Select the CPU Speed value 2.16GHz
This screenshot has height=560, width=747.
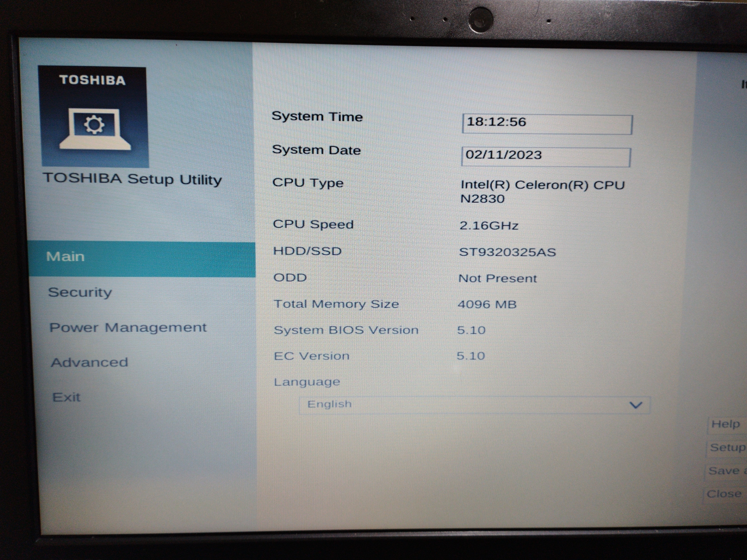(489, 226)
